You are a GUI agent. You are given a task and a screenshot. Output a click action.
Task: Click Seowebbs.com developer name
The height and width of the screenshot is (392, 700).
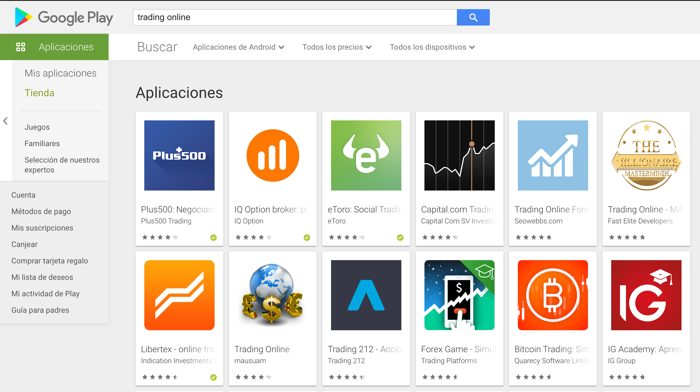click(538, 221)
